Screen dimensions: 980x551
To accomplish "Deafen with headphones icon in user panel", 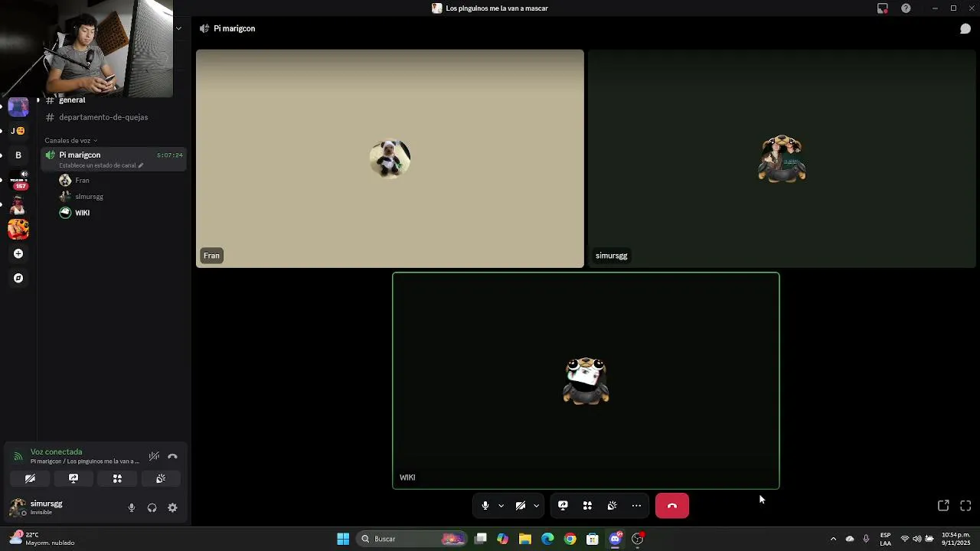I will pos(152,507).
